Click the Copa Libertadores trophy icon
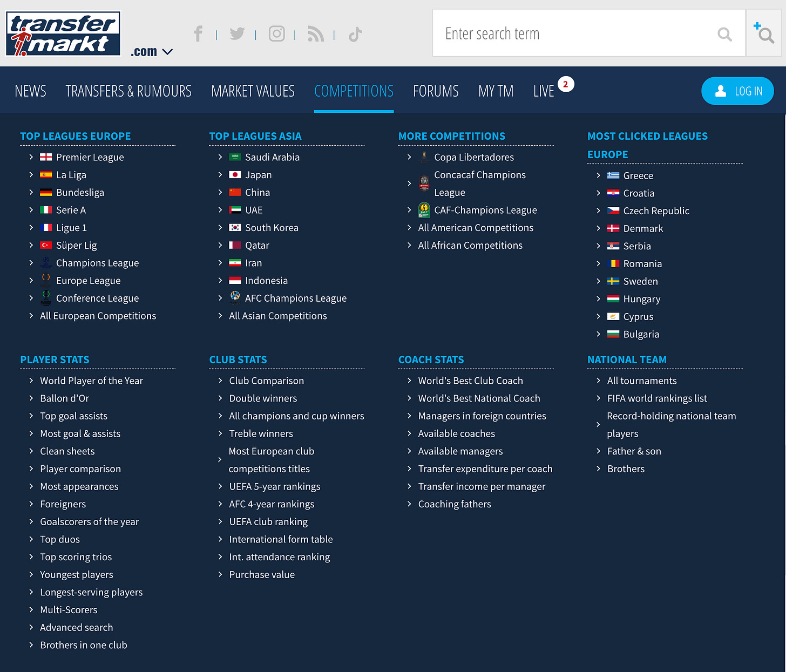Screen dimensions: 786x672 (x=424, y=157)
